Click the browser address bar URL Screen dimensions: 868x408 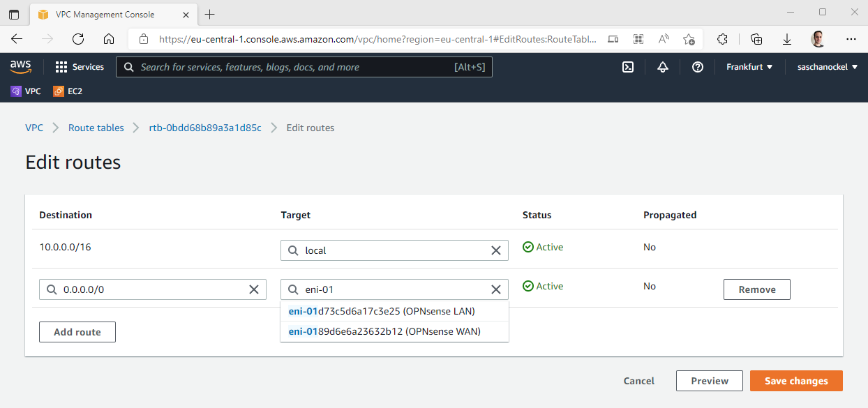(377, 40)
